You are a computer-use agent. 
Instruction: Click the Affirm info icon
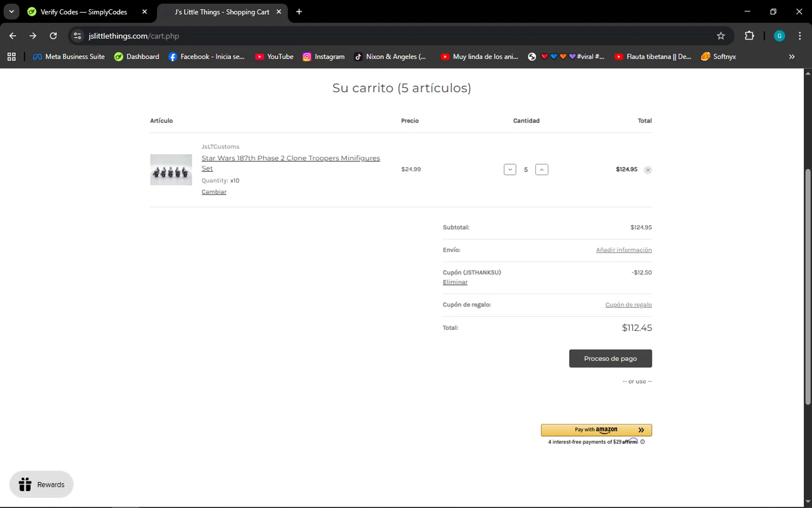click(x=643, y=442)
